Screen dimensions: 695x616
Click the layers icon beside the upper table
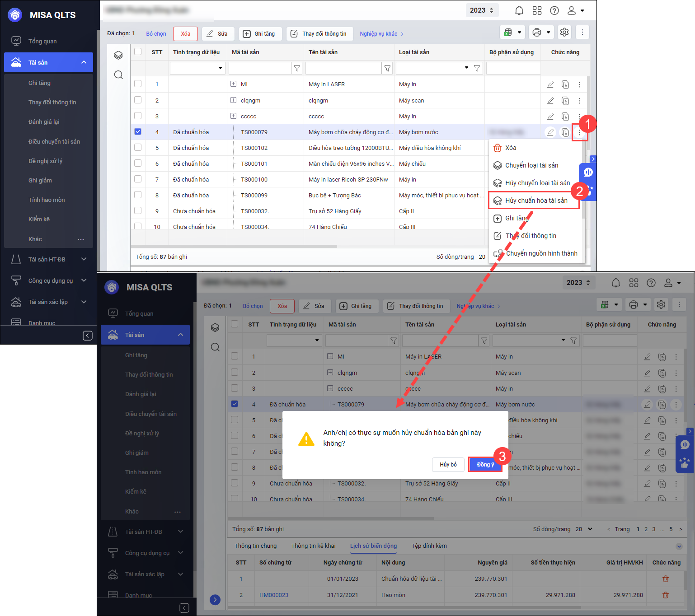(118, 55)
